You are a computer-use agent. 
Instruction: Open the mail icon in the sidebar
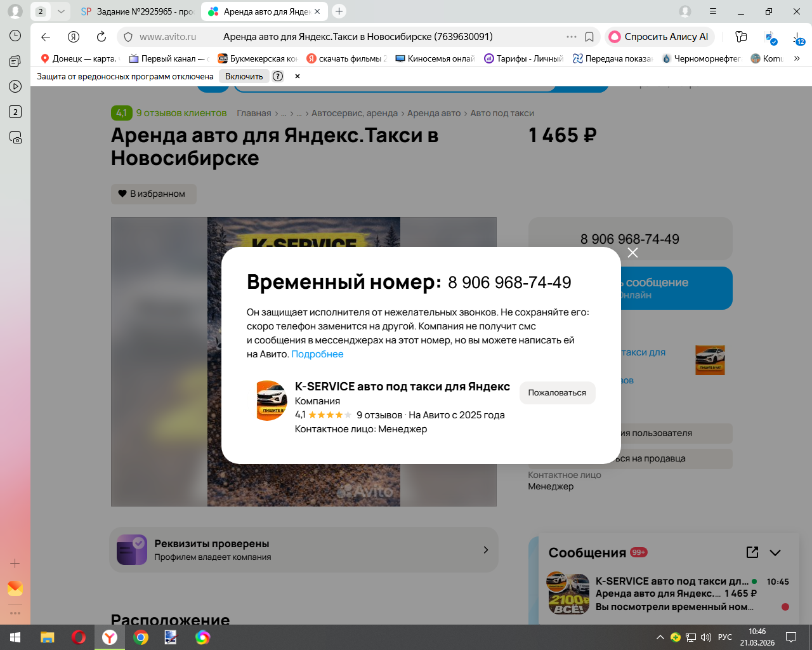click(x=15, y=588)
